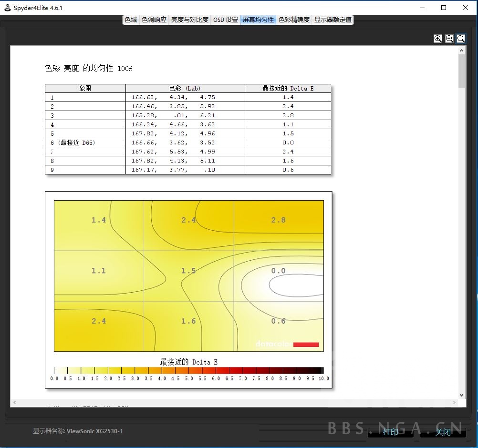Click the horizontal scrollbar left arrow
The image size is (478, 448).
click(x=15, y=402)
